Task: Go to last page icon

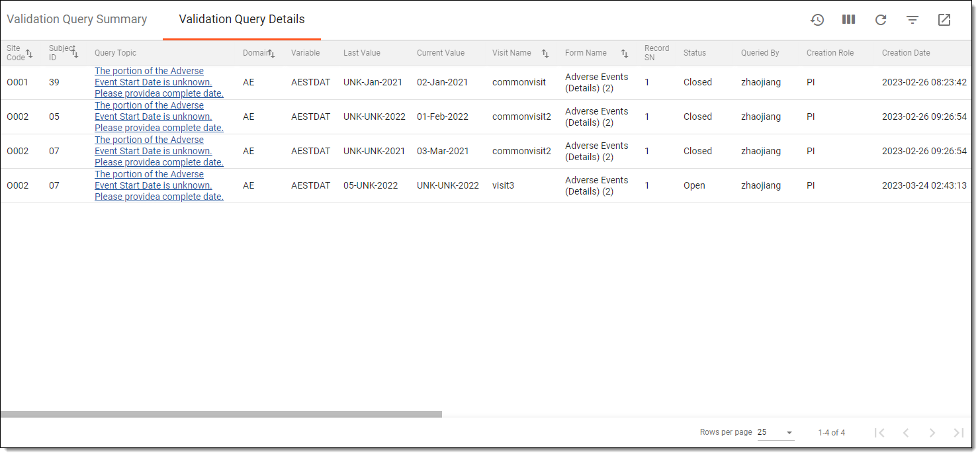Action: click(x=959, y=433)
